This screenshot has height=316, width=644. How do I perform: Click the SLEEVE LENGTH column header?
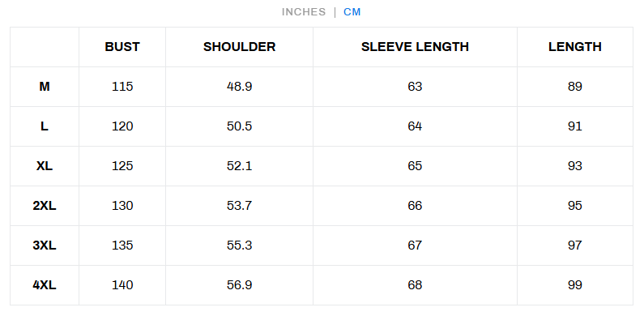[415, 47]
